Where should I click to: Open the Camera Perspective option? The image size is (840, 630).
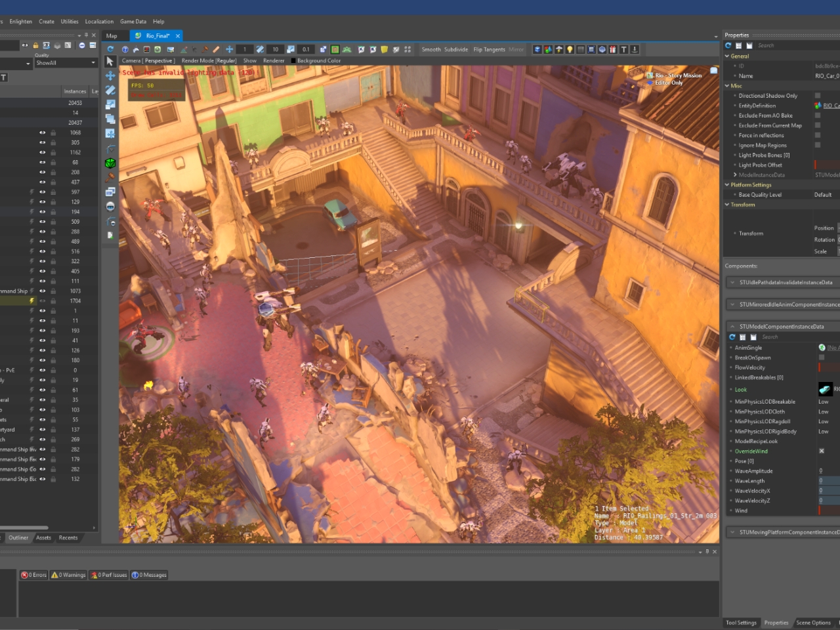point(148,60)
